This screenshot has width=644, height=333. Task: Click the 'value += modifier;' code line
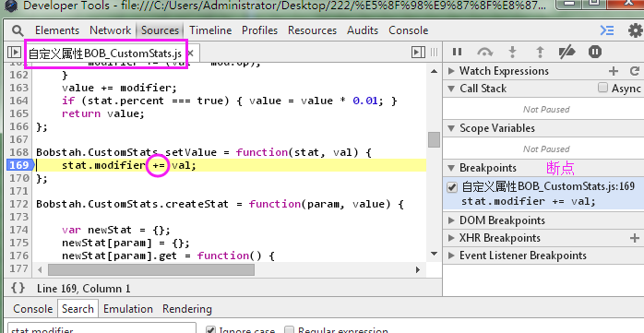pos(119,88)
